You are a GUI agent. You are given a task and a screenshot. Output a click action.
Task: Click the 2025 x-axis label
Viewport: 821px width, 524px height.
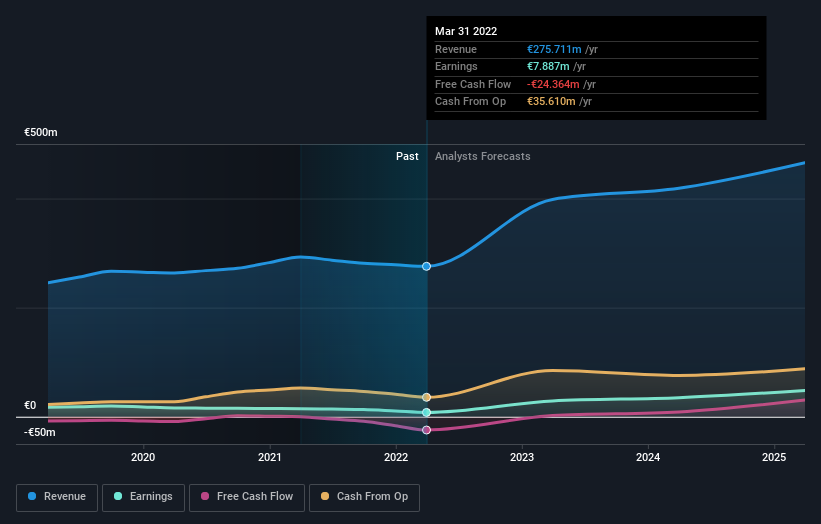point(774,458)
